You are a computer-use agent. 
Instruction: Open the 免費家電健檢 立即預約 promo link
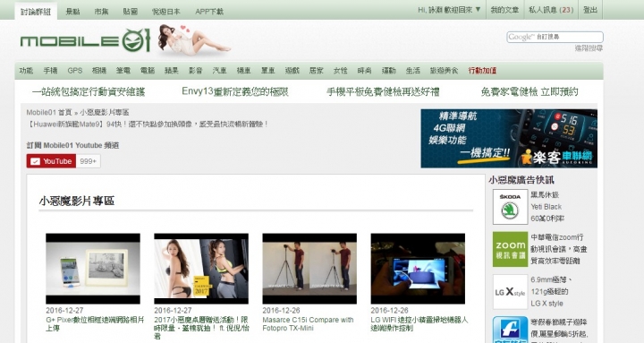tap(530, 91)
